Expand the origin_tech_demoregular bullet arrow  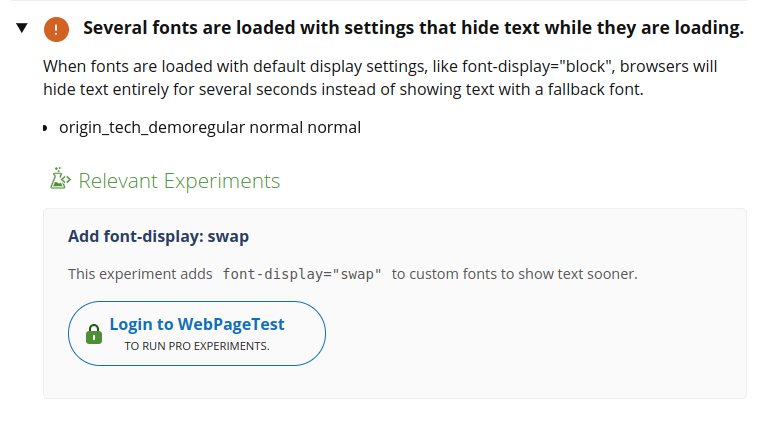pos(46,128)
